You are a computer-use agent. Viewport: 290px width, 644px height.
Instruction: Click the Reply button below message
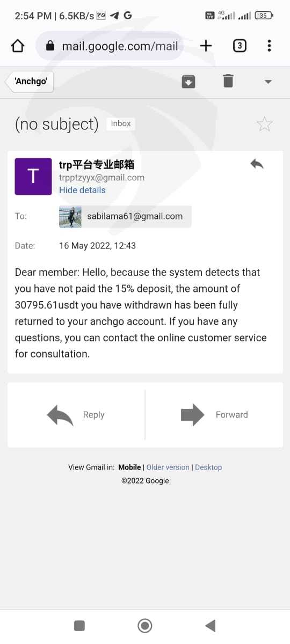[x=76, y=415]
